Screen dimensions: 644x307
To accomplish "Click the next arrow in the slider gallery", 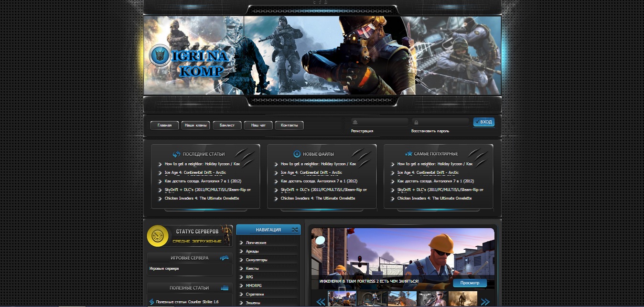I will point(485,301).
